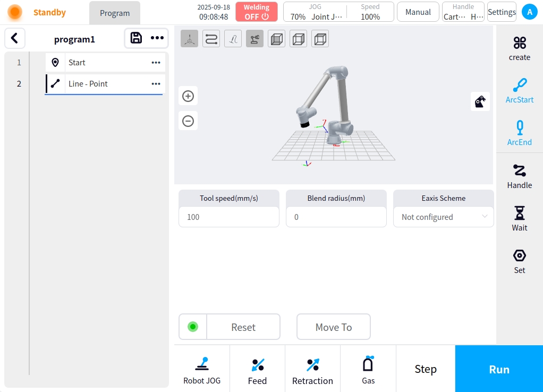Open the Eaxis Scheme dropdown
The height and width of the screenshot is (392, 543).
pos(443,217)
